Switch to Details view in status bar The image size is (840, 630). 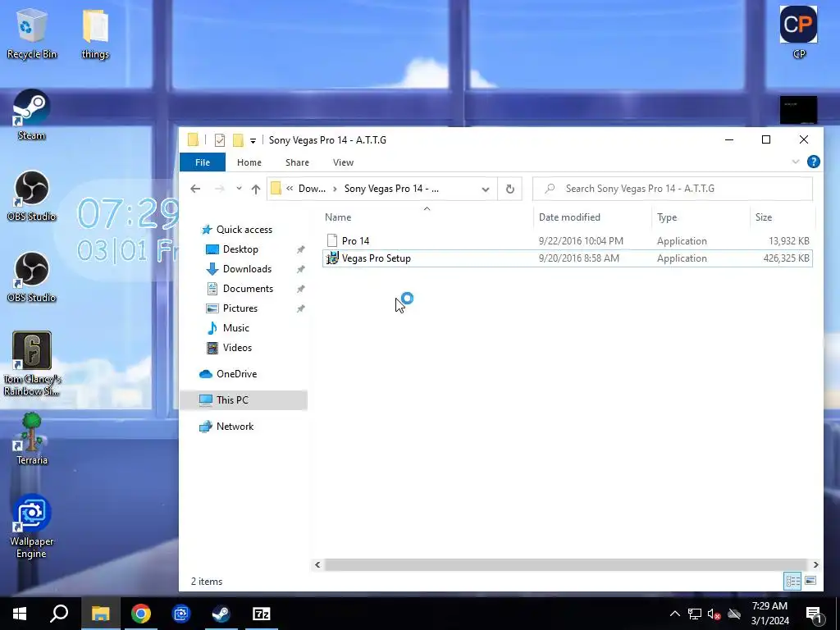793,581
